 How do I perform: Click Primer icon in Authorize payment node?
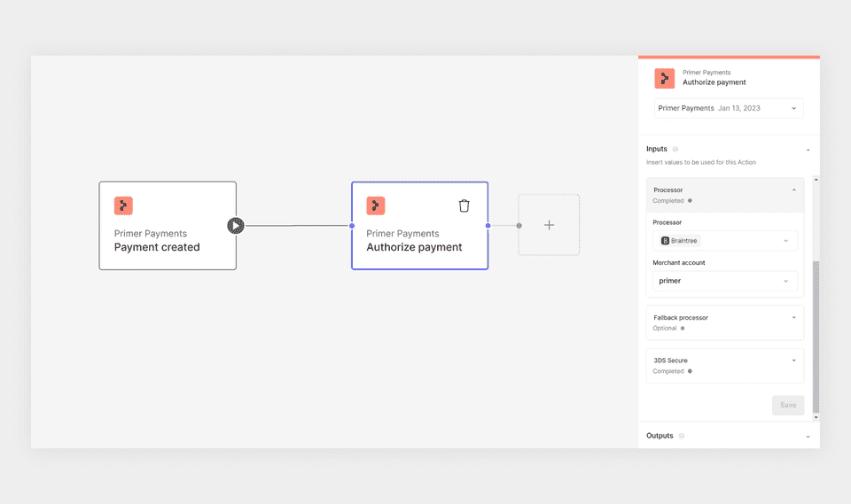coord(376,206)
